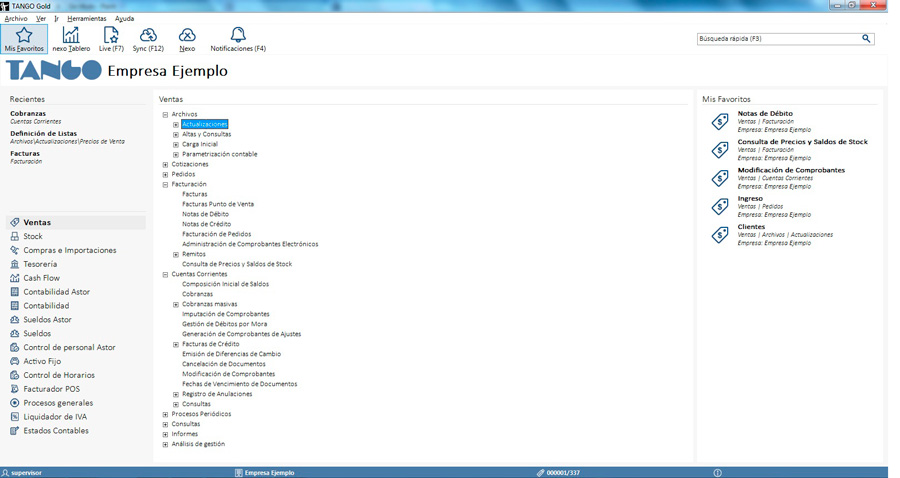
Task: Open the Contabilidad Astor module icon
Action: click(15, 292)
